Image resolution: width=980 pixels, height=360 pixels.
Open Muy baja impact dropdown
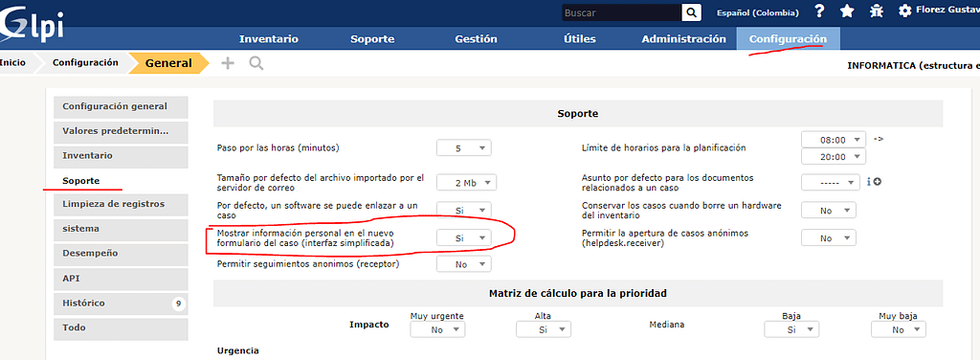click(898, 329)
